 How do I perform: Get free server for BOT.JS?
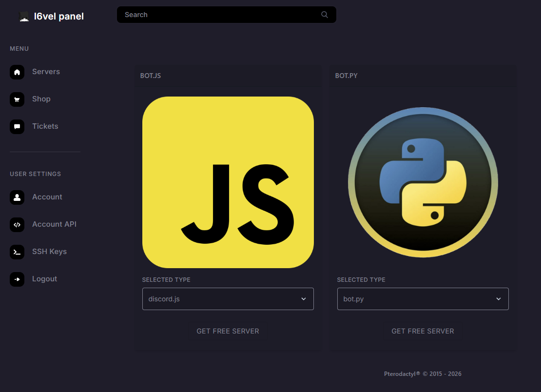228,331
